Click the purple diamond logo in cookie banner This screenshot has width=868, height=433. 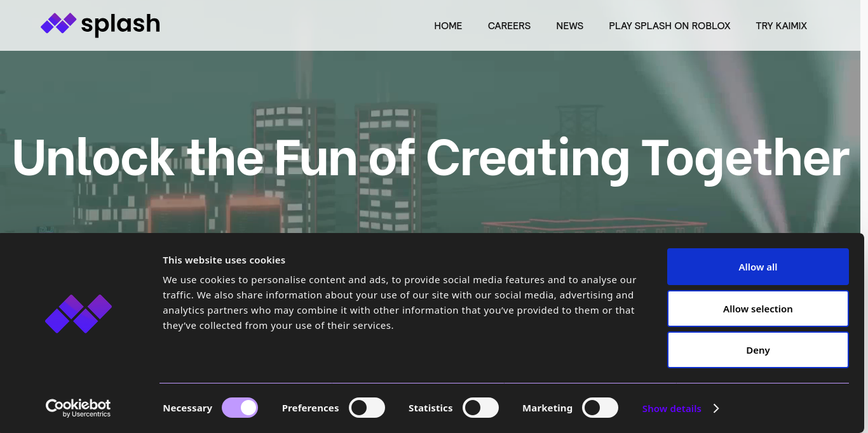78,314
